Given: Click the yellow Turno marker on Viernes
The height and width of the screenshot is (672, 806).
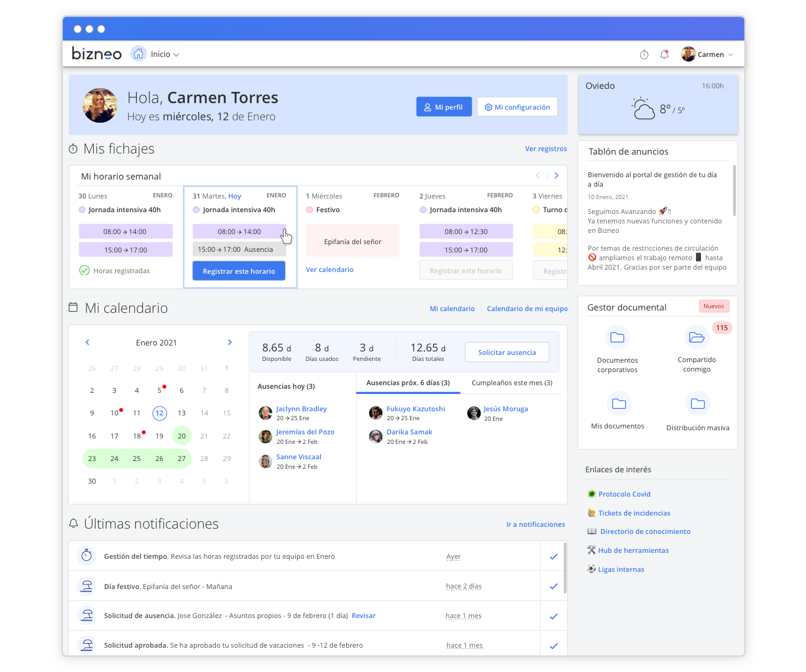Looking at the screenshot, I should (536, 210).
